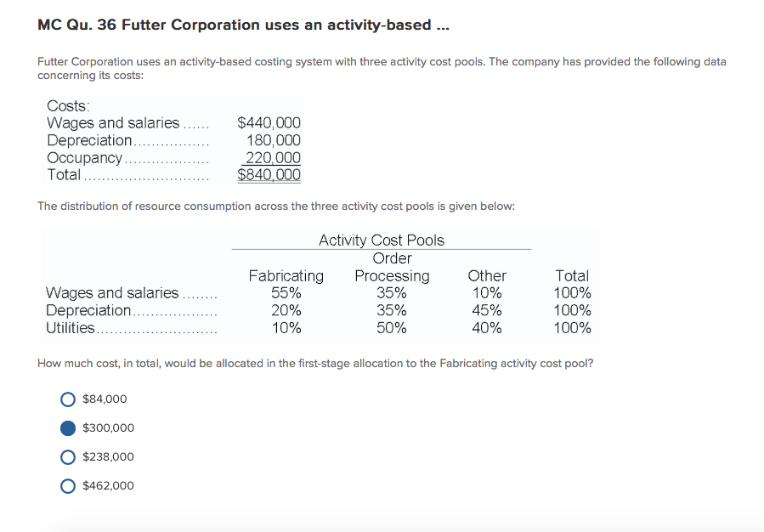Select the $462,000 answer option
764x532 pixels.
point(68,485)
